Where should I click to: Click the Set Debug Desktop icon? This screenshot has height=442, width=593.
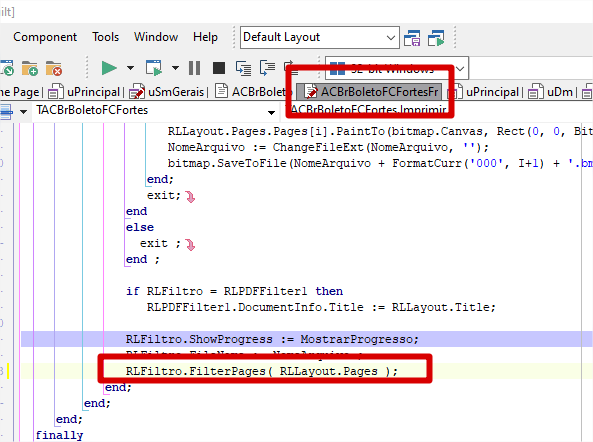436,38
